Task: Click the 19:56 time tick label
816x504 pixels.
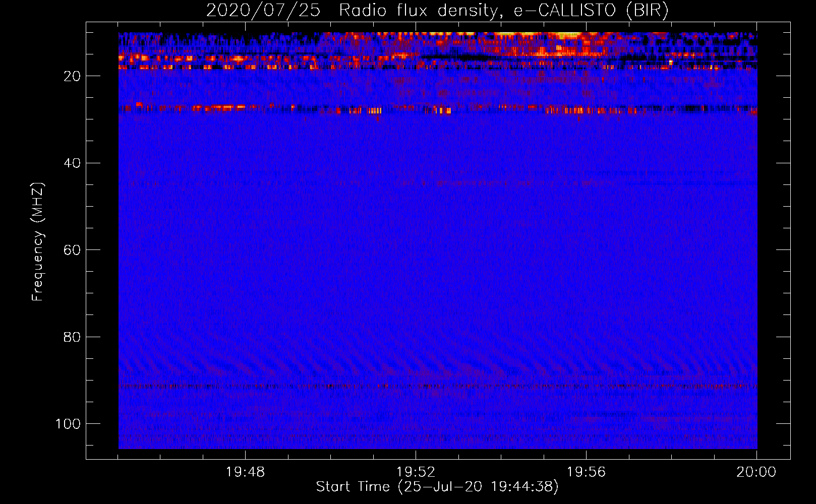Action: 586,472
